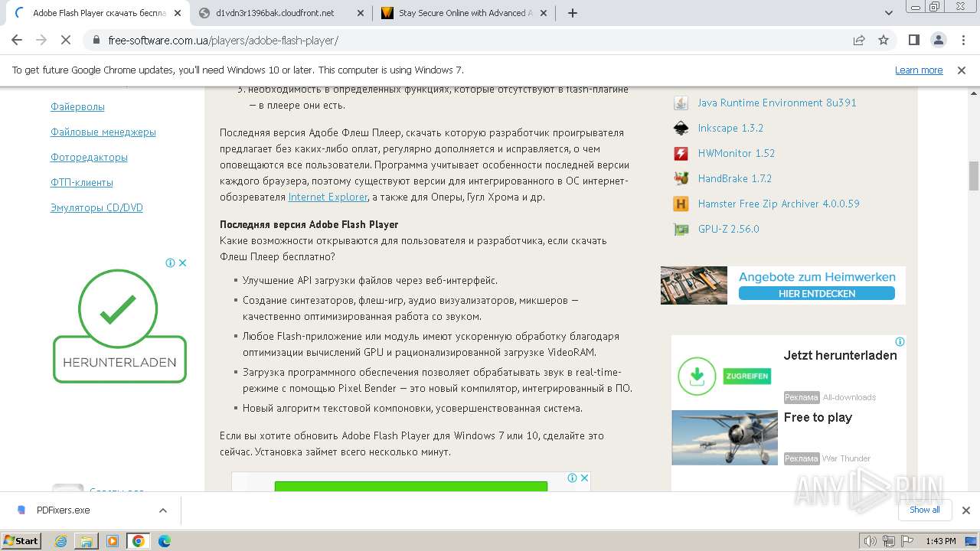Click the browser forward arrow
Image resolution: width=980 pixels, height=551 pixels.
41,40
